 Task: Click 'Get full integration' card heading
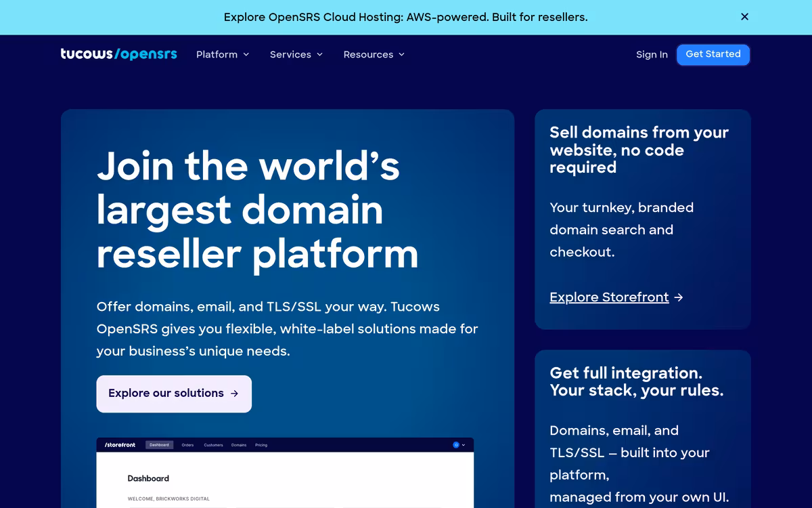pos(637,382)
